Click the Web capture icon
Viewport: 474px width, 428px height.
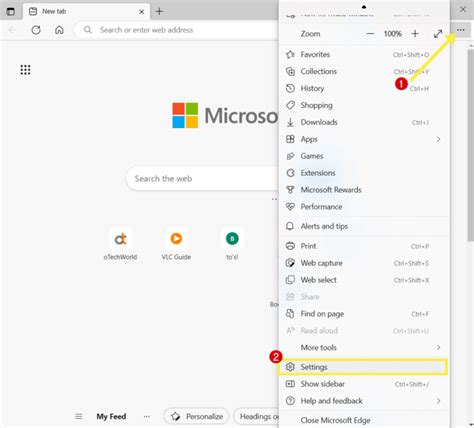[290, 263]
